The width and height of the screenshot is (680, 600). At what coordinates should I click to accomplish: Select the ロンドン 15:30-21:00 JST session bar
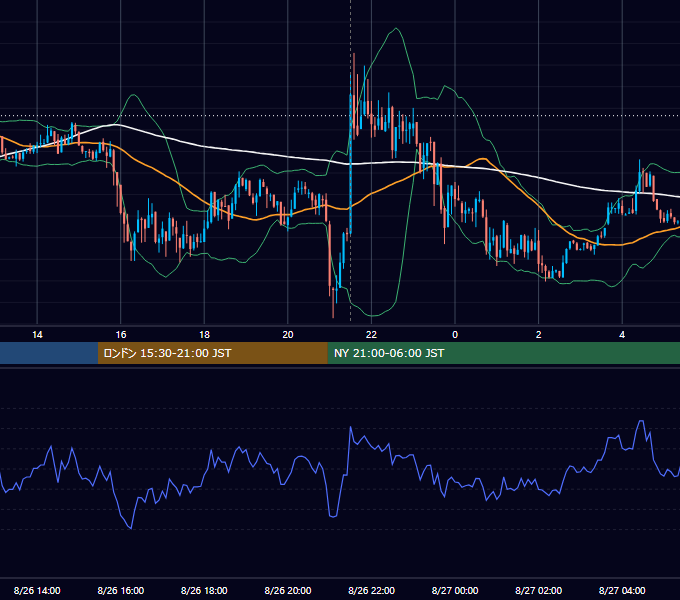coord(212,353)
